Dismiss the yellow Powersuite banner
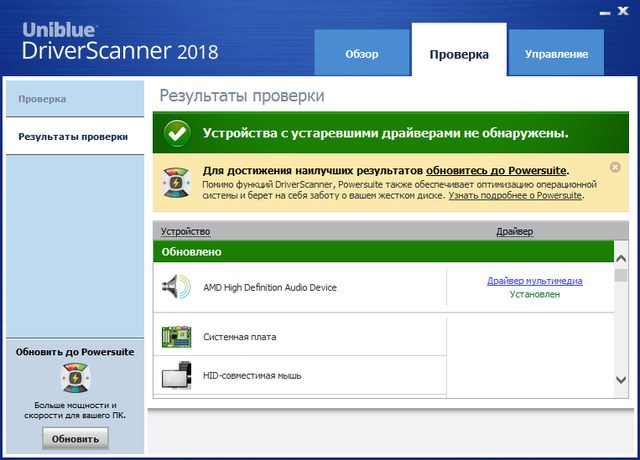640x460 pixels. click(615, 167)
